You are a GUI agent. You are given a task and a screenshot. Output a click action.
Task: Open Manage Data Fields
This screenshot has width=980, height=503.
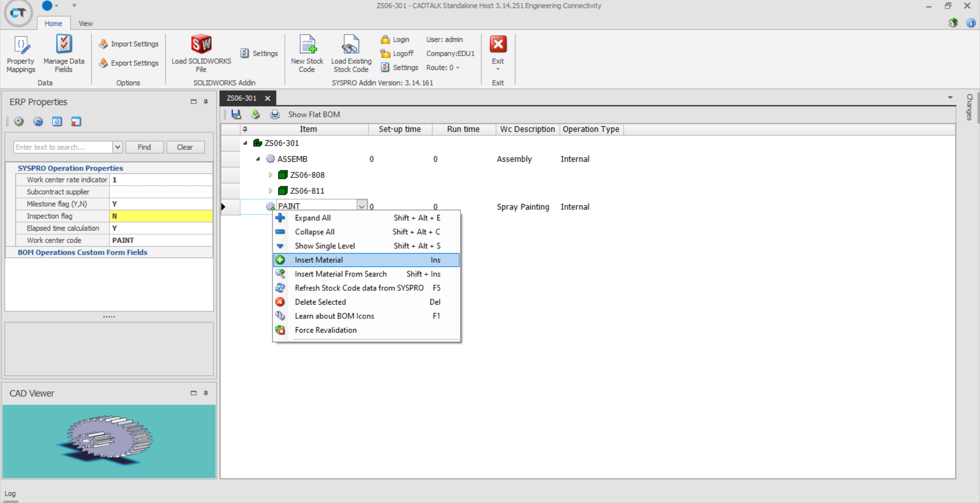63,53
